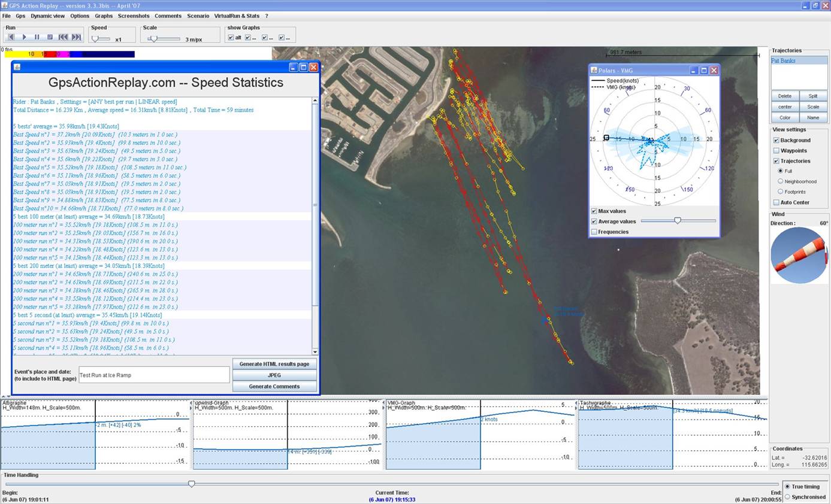This screenshot has width=831, height=504.
Task: Open the Options menu
Action: click(79, 16)
